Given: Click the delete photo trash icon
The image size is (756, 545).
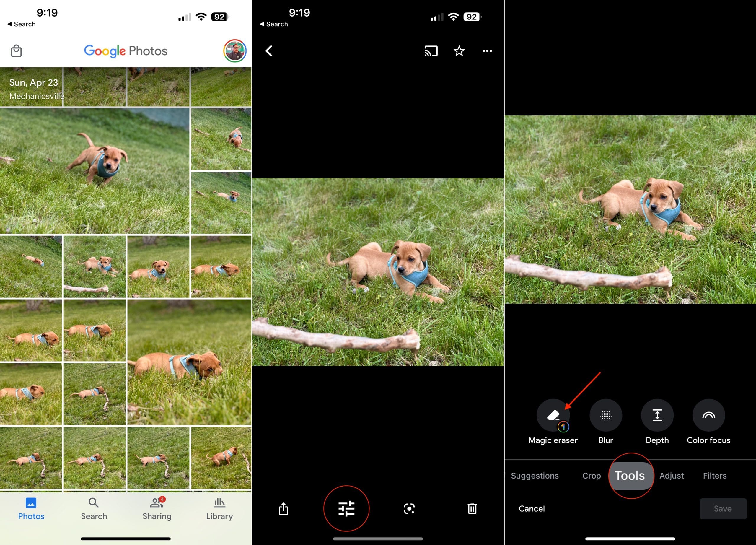Looking at the screenshot, I should tap(472, 509).
